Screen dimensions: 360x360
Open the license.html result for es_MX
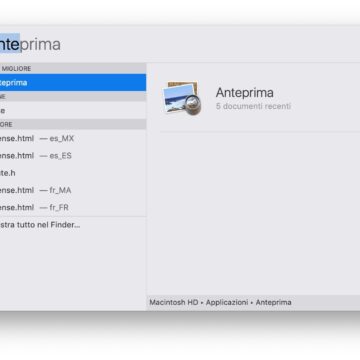[x=73, y=138]
